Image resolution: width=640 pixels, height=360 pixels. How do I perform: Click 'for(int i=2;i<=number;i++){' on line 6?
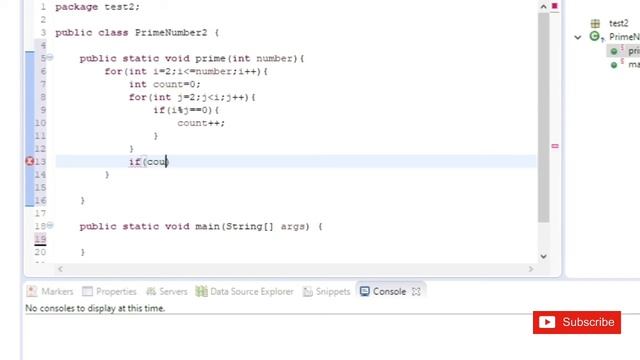[x=186, y=71]
